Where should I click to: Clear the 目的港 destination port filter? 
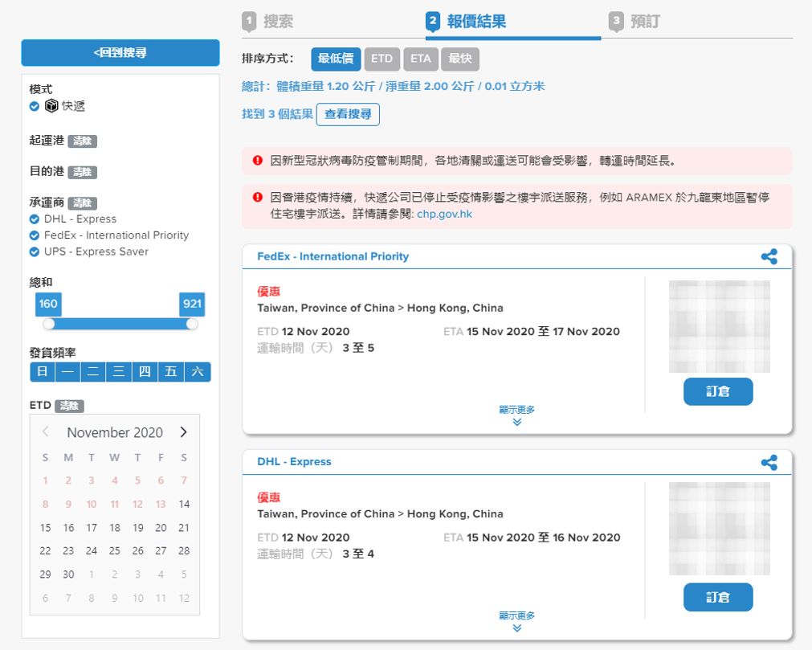(x=83, y=172)
